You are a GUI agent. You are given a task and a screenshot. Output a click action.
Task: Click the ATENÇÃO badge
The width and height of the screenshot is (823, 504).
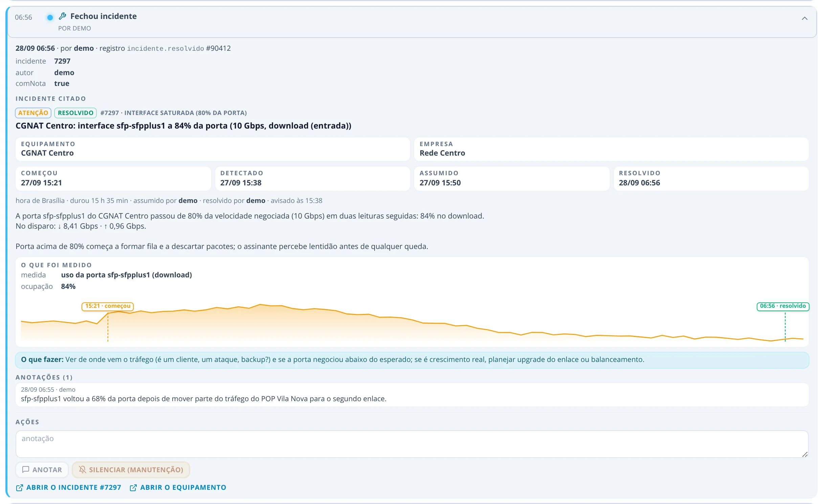pyautogui.click(x=33, y=113)
